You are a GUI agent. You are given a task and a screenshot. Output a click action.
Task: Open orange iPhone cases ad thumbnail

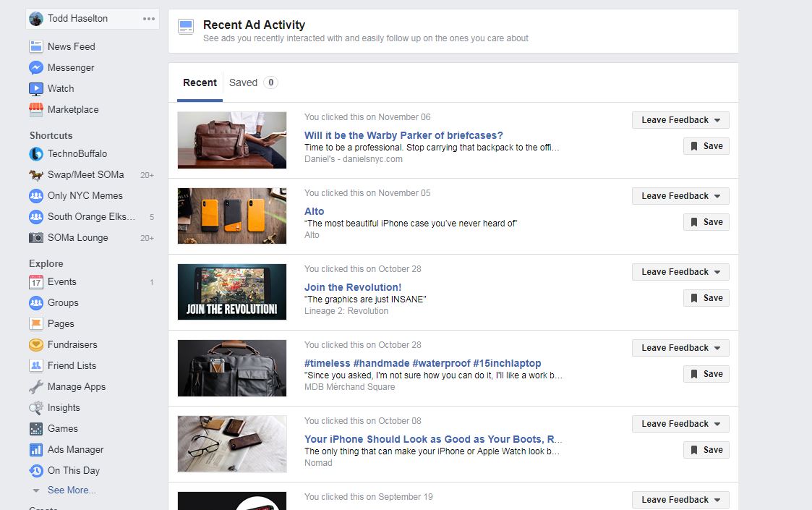(x=232, y=216)
